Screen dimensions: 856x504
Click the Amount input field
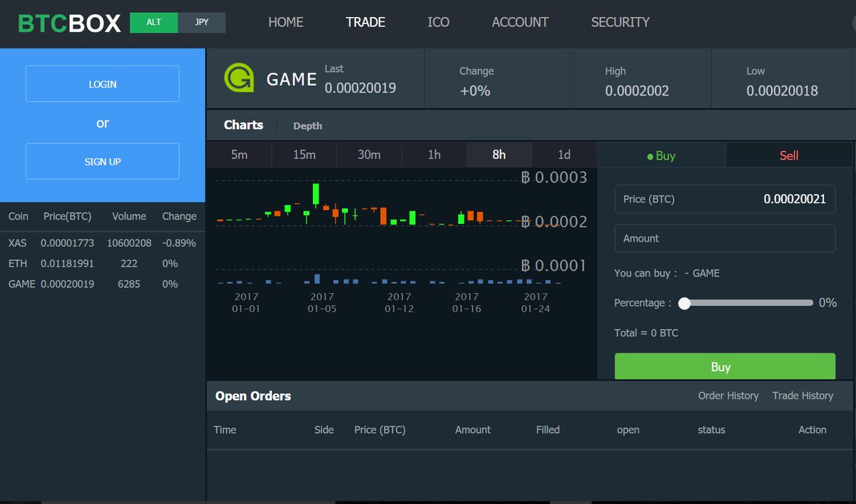[725, 238]
